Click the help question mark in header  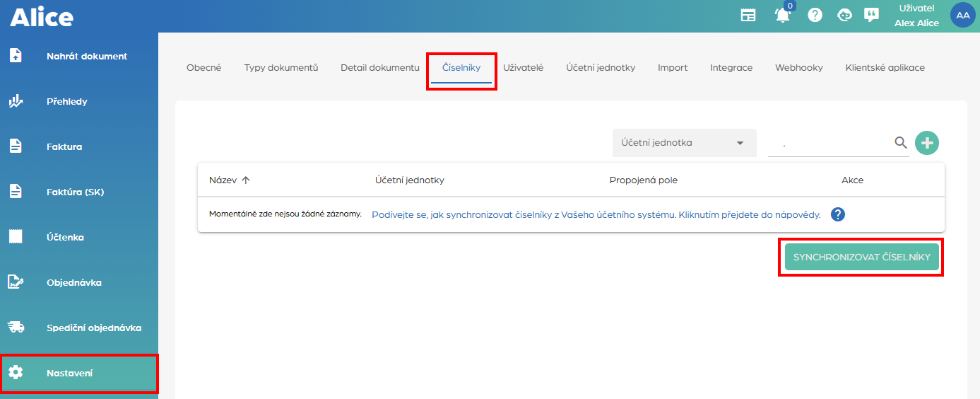[815, 15]
